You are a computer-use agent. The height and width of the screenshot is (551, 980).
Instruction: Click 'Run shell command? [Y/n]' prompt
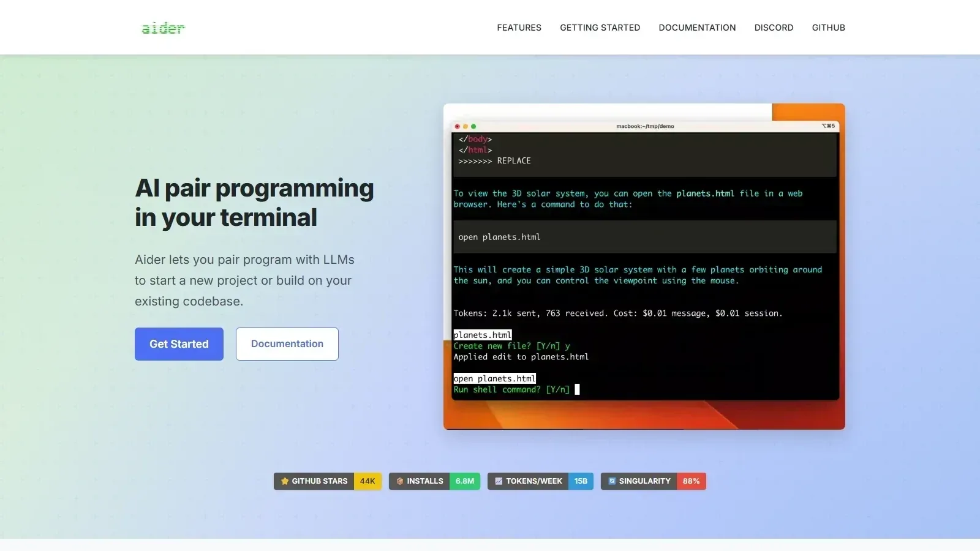pyautogui.click(x=511, y=389)
